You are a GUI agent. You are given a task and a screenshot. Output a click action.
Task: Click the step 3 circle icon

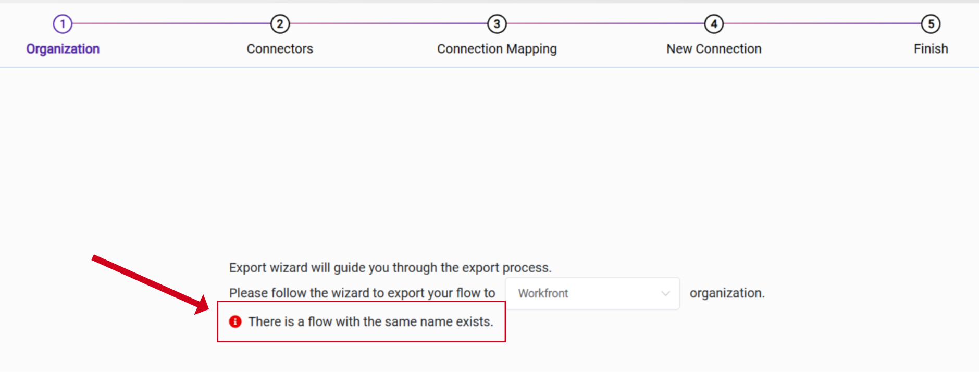pyautogui.click(x=497, y=24)
